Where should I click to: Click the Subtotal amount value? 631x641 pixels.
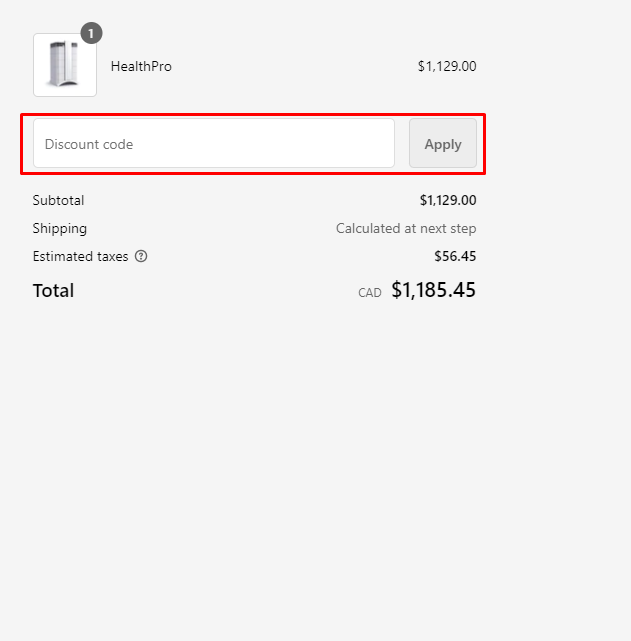coord(448,200)
